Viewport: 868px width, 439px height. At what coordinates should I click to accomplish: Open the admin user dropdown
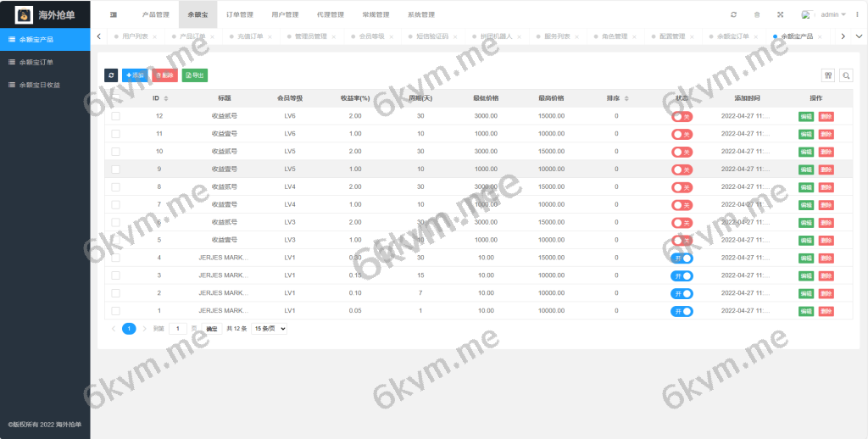(x=833, y=14)
